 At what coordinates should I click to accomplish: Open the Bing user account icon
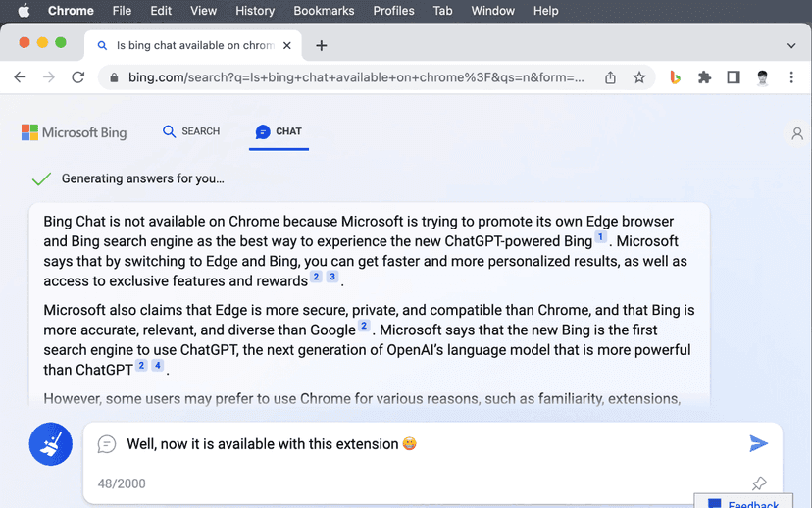click(x=797, y=133)
